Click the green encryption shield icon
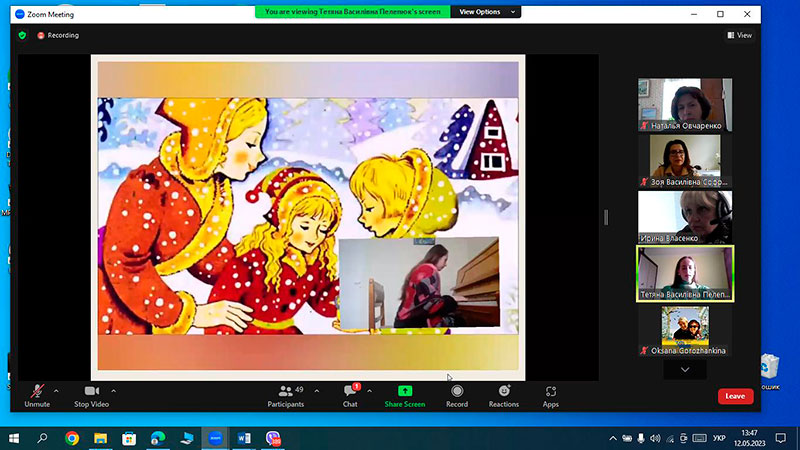 point(22,35)
